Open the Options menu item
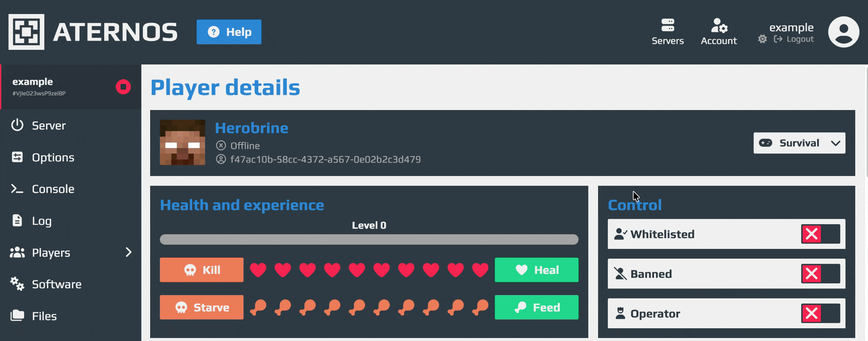868x341 pixels. pos(53,157)
